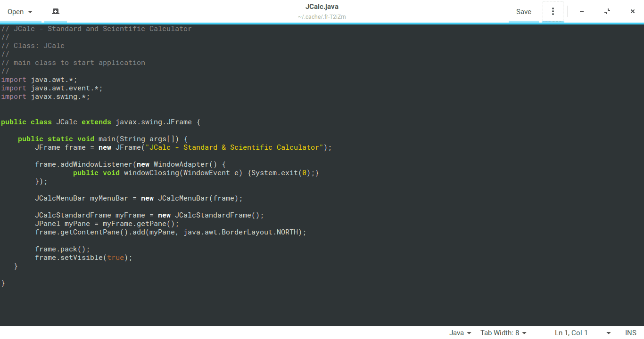Create a new document with the plus icon
Screen dimensions: 644x339
pyautogui.click(x=56, y=12)
